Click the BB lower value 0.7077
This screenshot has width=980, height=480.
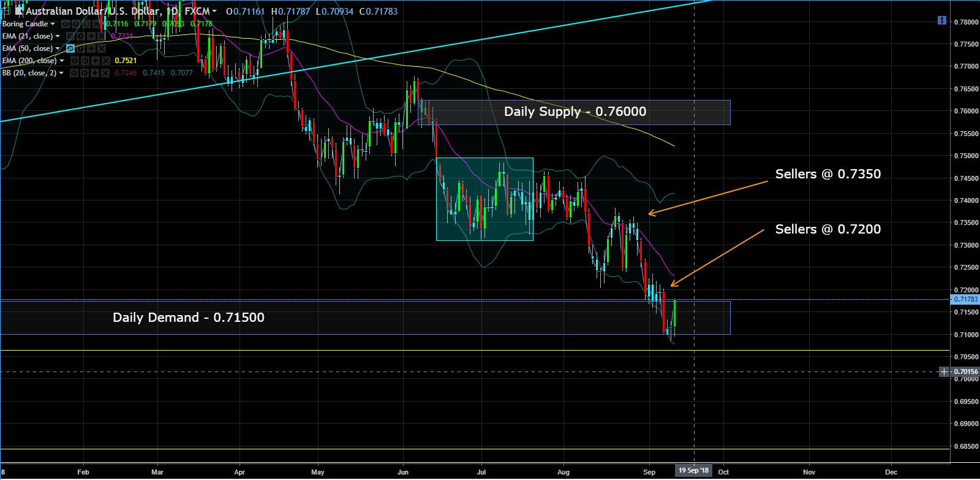tap(182, 73)
